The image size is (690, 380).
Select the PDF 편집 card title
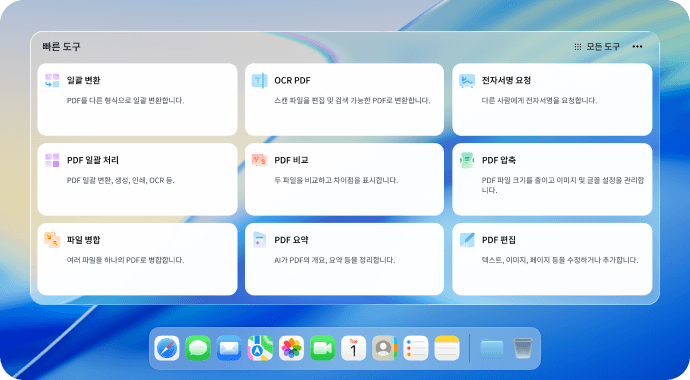click(x=499, y=240)
